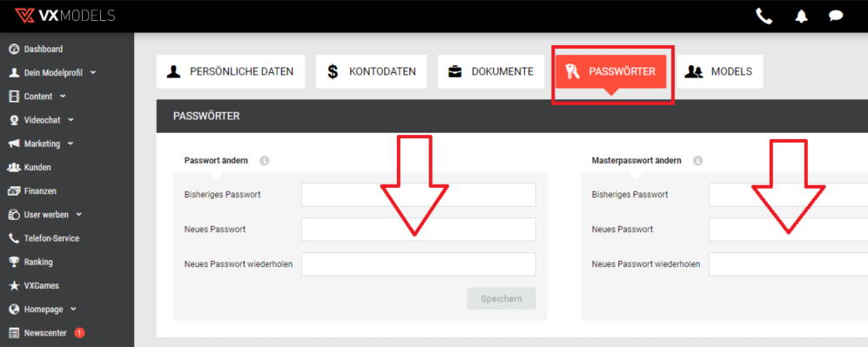Switch to the Persönliche Daten tab

(231, 71)
